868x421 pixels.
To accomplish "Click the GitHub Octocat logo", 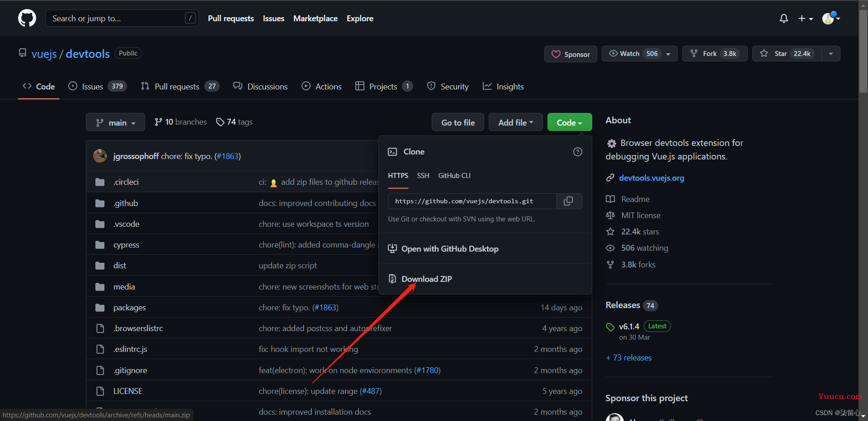I will (27, 18).
